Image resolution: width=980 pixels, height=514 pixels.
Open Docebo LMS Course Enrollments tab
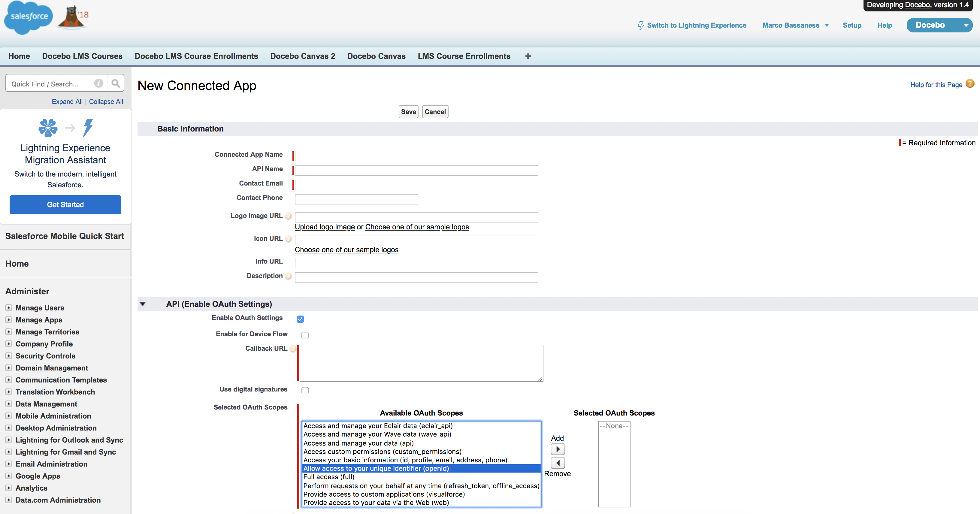tap(196, 56)
